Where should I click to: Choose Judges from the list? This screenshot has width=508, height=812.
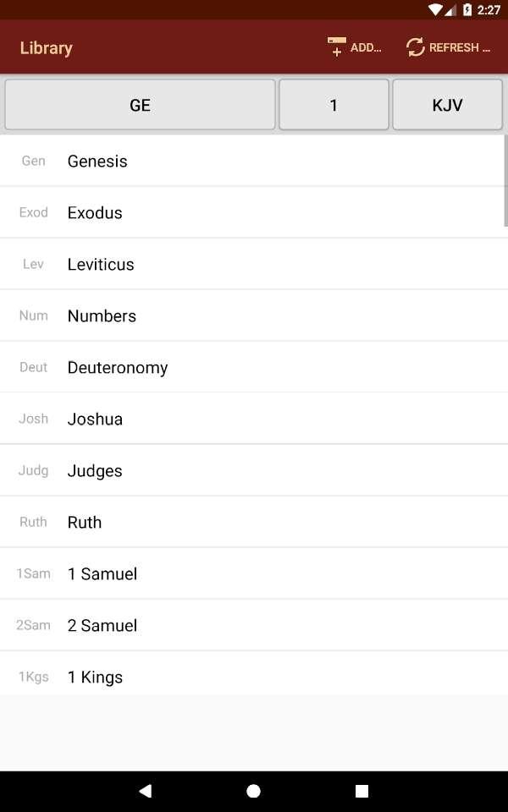95,470
